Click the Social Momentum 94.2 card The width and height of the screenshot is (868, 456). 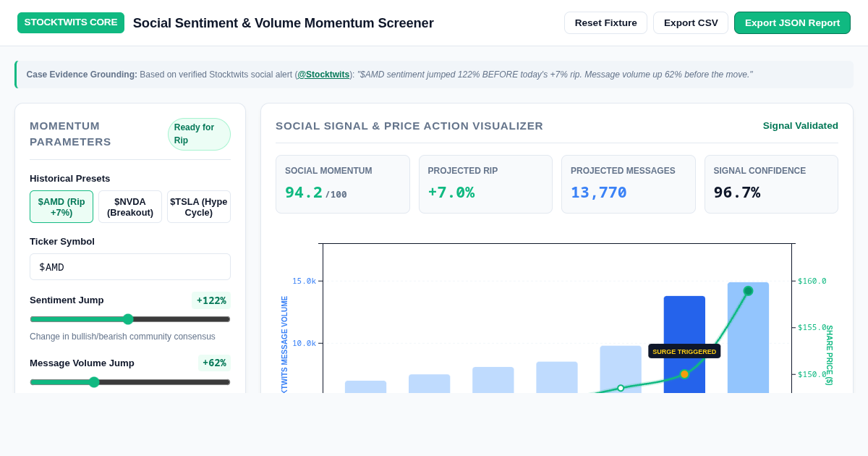tap(343, 184)
